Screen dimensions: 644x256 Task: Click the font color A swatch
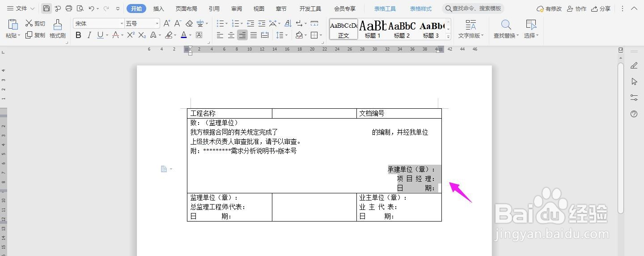[x=184, y=35]
